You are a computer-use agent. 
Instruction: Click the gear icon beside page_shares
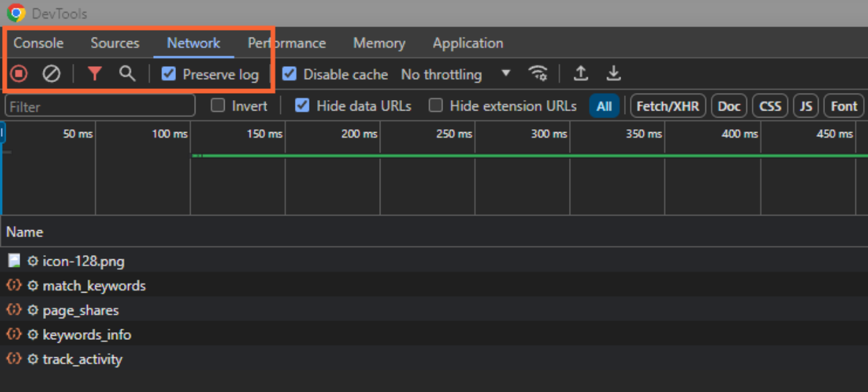[x=33, y=310]
